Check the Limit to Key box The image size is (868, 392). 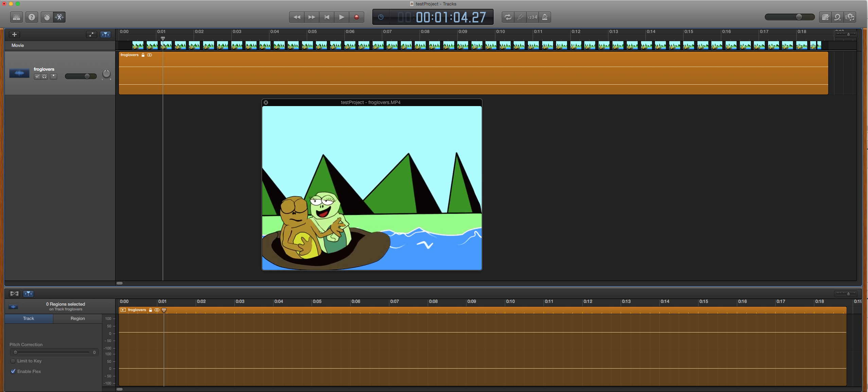[13, 361]
